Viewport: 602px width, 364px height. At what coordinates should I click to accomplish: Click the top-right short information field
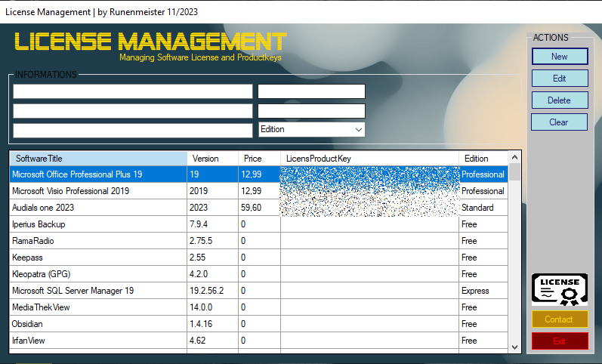311,91
